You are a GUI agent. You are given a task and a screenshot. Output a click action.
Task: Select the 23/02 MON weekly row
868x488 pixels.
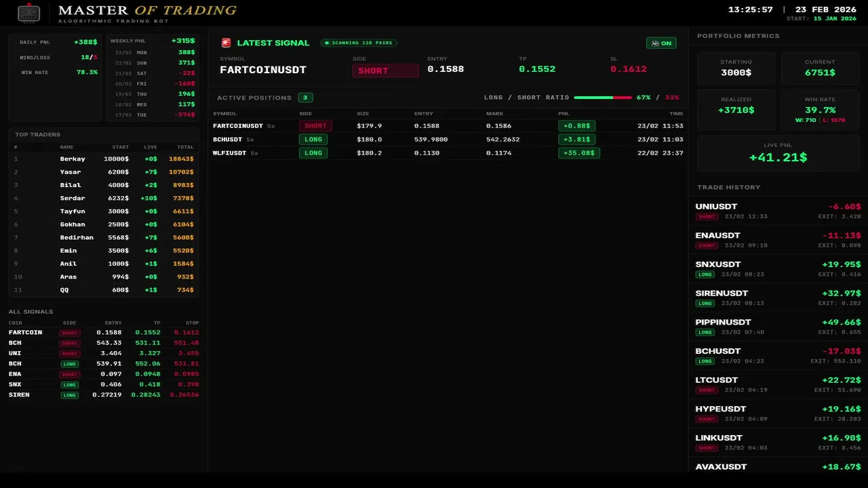pyautogui.click(x=154, y=52)
